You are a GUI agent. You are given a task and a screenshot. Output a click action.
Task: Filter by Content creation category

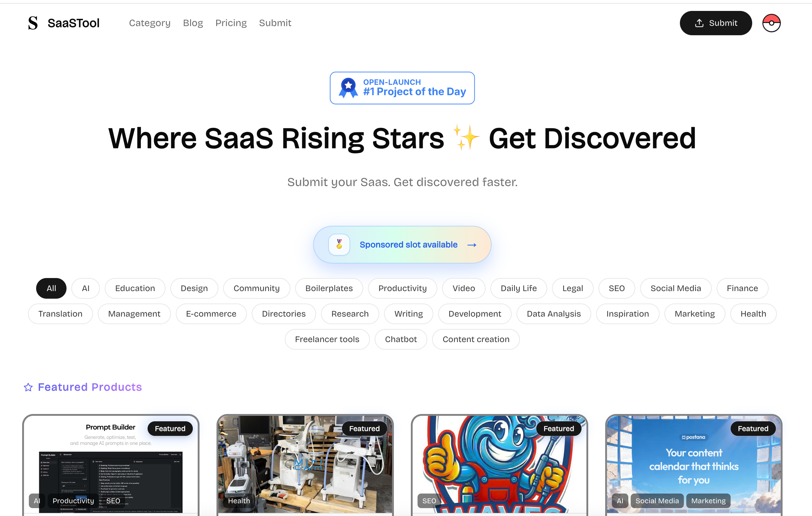coord(476,339)
